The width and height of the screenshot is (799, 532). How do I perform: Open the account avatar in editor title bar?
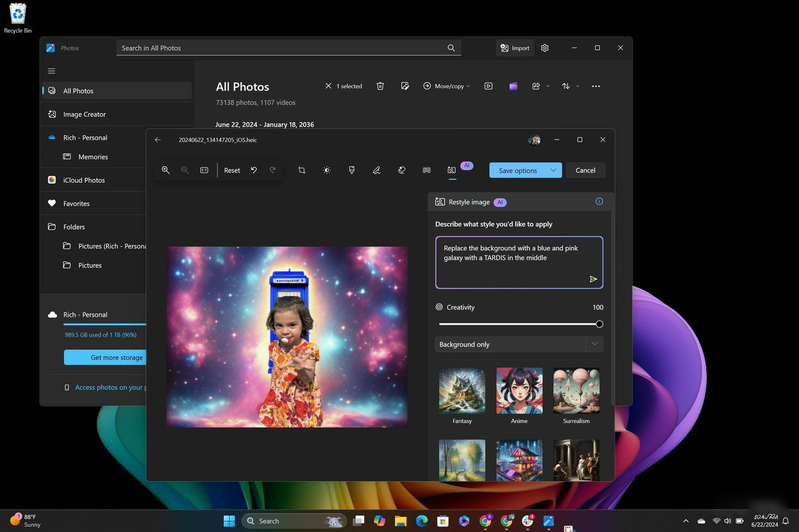click(x=534, y=140)
